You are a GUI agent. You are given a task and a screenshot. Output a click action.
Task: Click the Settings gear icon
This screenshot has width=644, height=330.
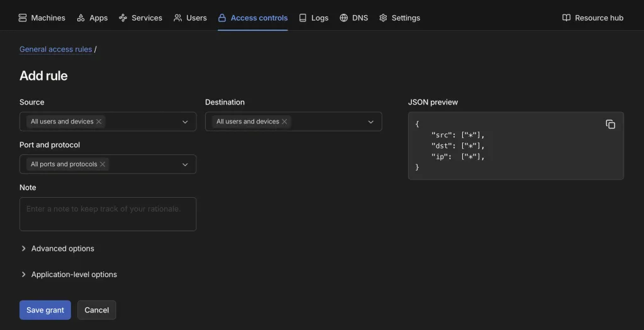[x=383, y=18]
